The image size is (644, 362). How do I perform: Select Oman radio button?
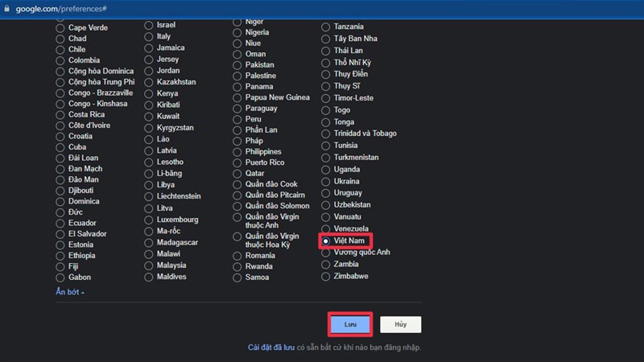(x=237, y=55)
